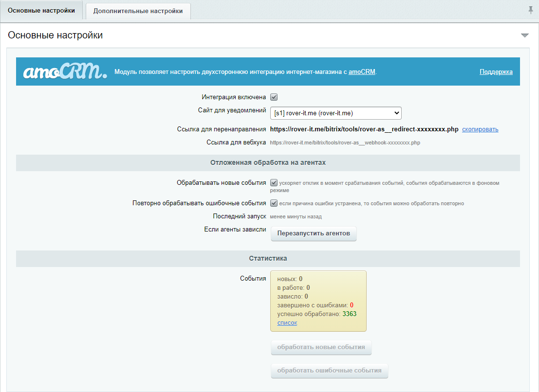Click the менее минуты назад text
The image size is (539, 392).
296,216
